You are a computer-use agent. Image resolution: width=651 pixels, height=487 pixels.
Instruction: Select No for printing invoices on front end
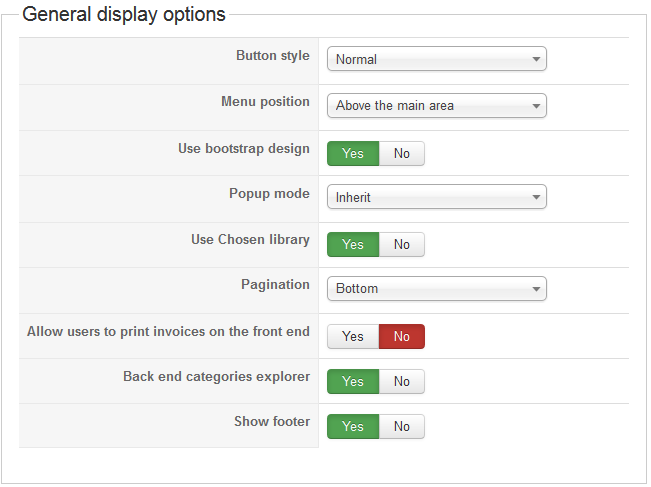(x=401, y=336)
